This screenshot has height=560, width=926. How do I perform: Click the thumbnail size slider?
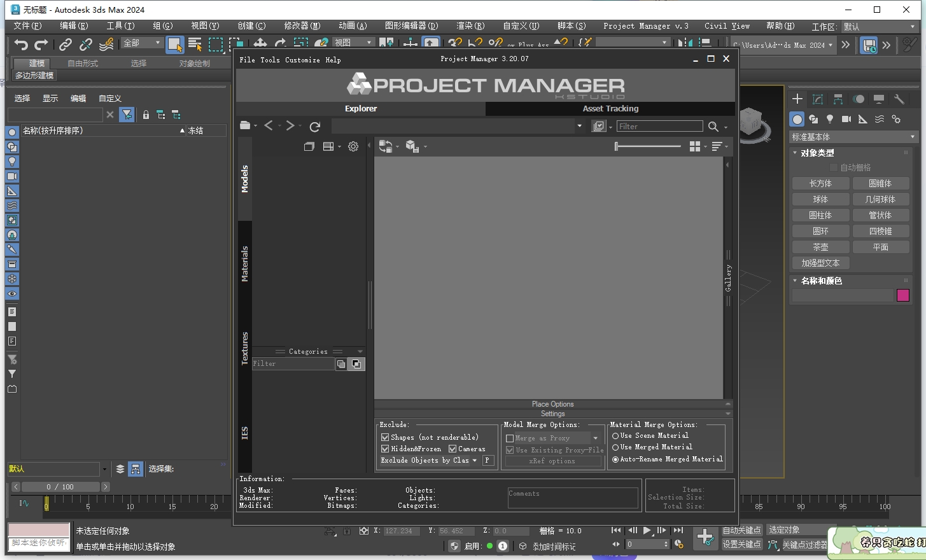click(648, 146)
